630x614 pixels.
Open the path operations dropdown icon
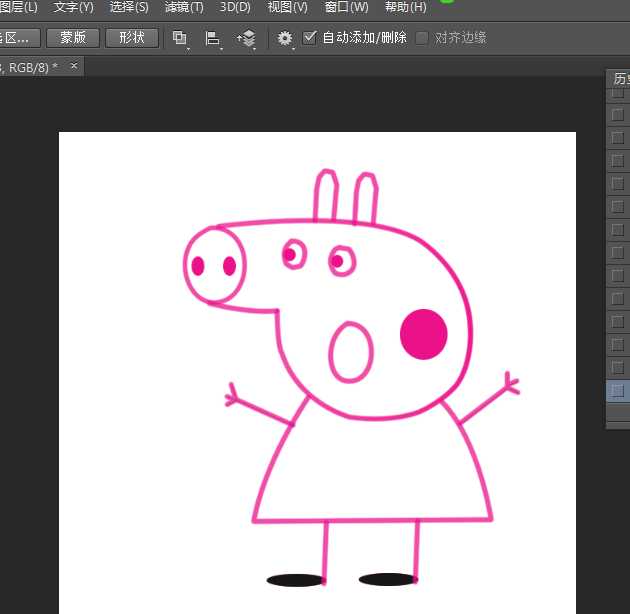(x=180, y=38)
